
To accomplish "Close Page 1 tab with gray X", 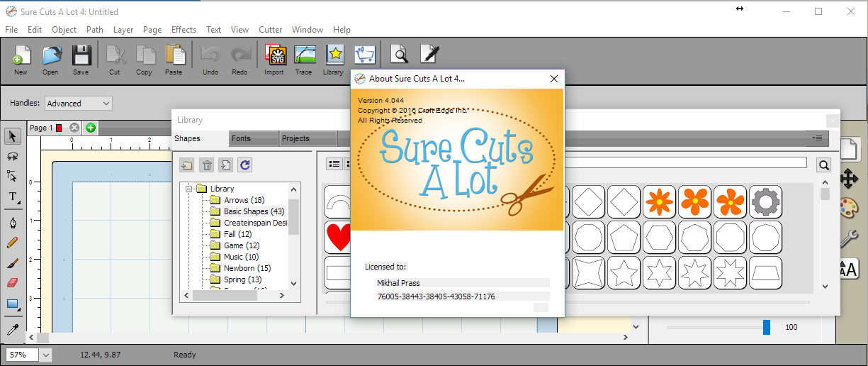I will (74, 128).
